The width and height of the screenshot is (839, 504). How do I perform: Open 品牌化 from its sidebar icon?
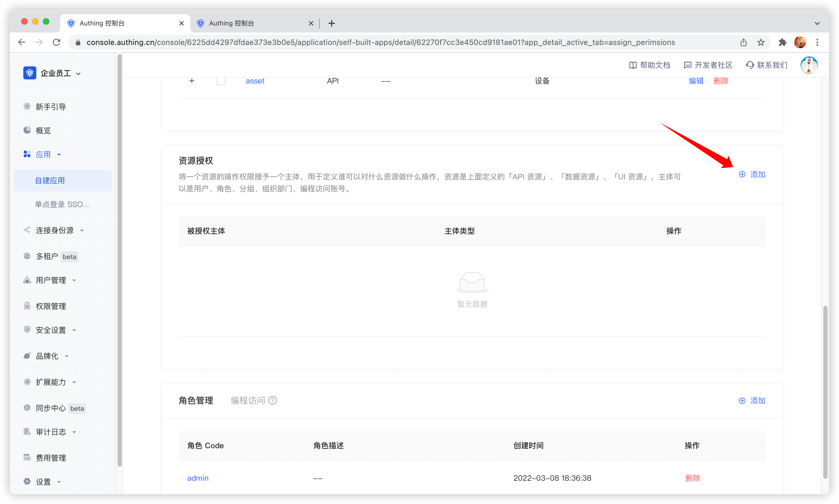tap(27, 356)
